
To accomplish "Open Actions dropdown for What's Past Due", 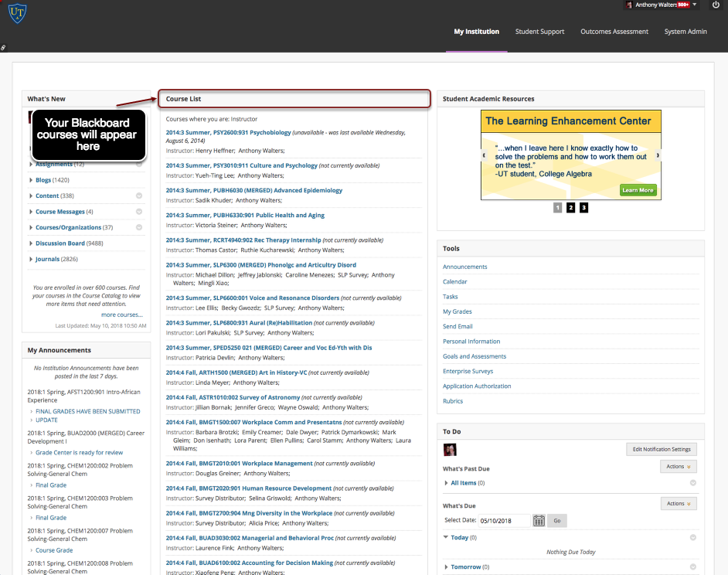I will point(679,466).
